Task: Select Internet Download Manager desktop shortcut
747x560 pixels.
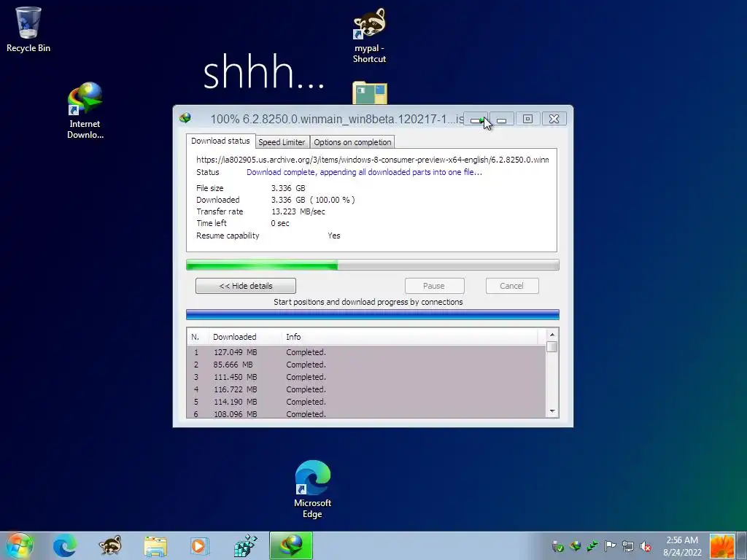Action: (85, 111)
